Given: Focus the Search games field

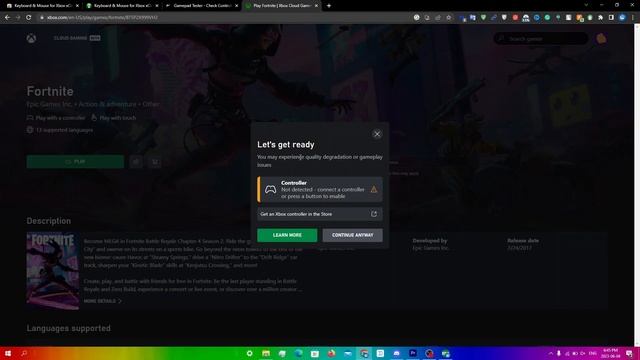Looking at the screenshot, I should (x=541, y=39).
